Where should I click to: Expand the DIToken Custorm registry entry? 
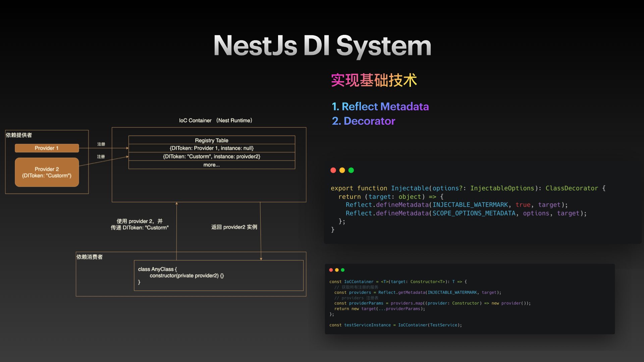(211, 157)
